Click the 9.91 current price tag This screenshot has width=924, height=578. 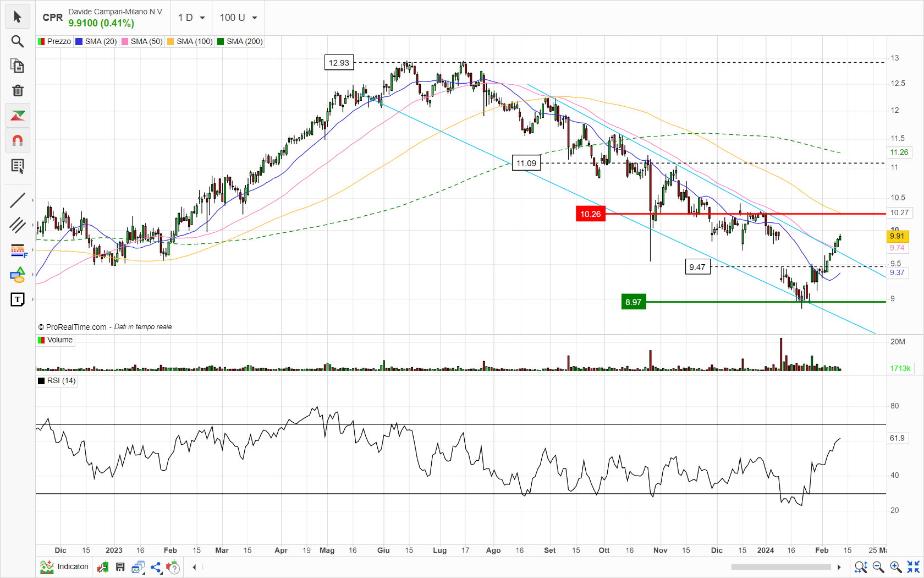pyautogui.click(x=898, y=236)
